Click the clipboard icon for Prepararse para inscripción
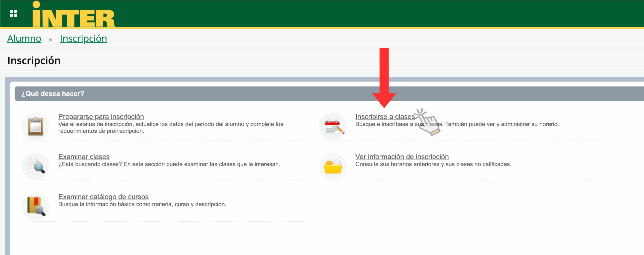The width and height of the screenshot is (644, 255). coord(36,126)
